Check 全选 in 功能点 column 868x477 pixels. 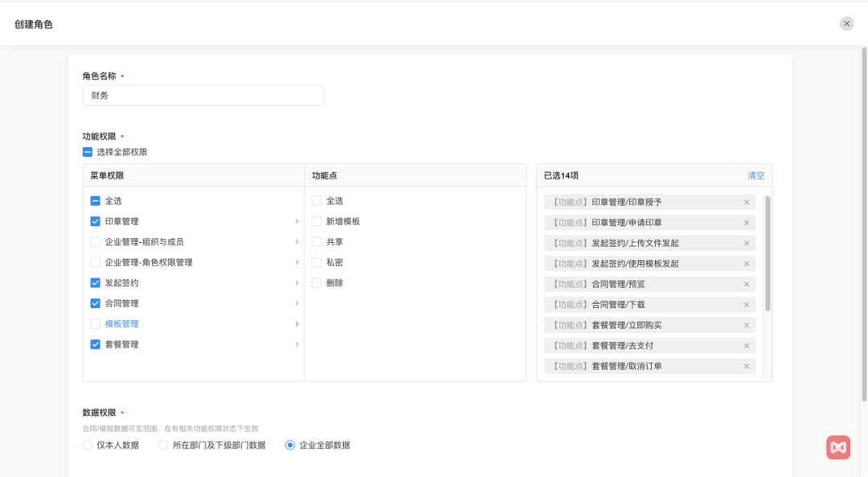(317, 200)
